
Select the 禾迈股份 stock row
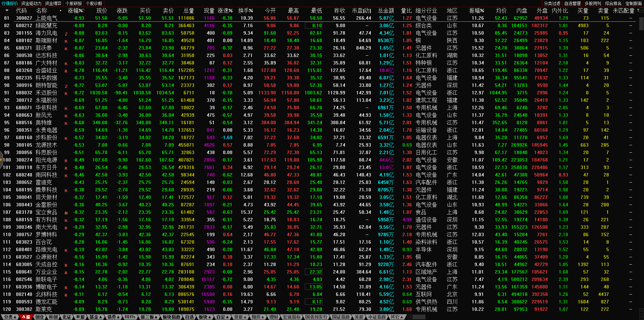pyautogui.click(x=47, y=93)
